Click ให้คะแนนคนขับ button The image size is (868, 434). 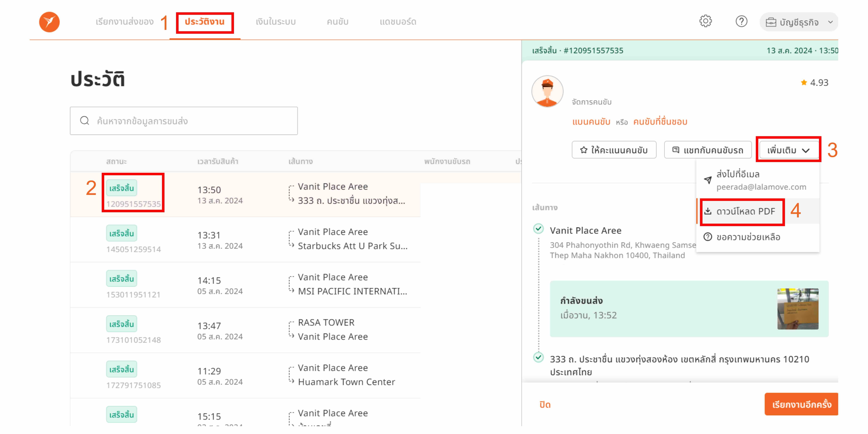614,150
